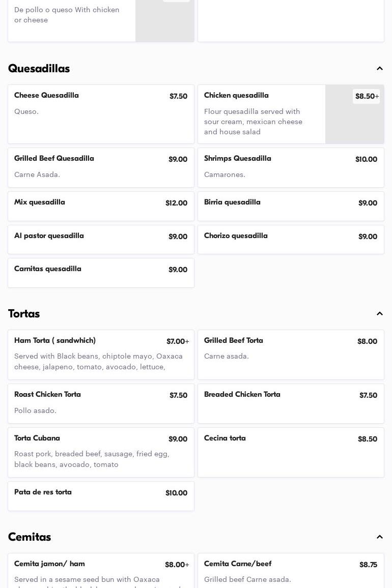
Task: Choose the Carnitas quesadilla item
Action: (101, 273)
